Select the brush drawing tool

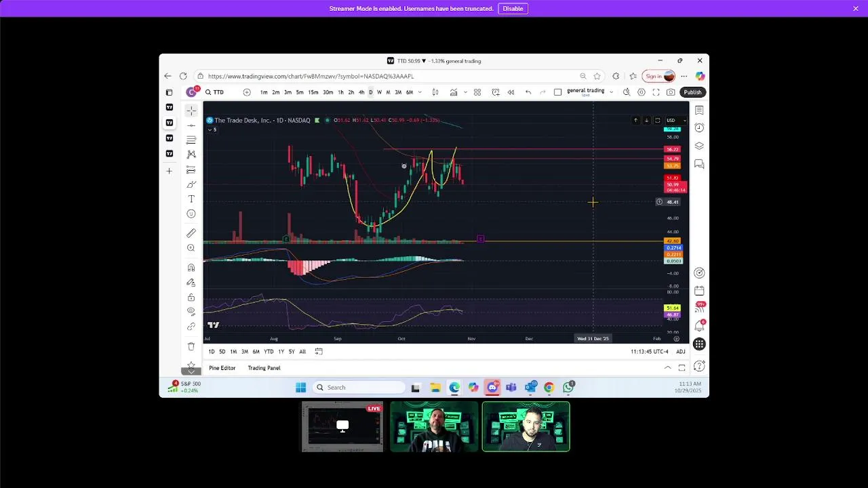[191, 184]
